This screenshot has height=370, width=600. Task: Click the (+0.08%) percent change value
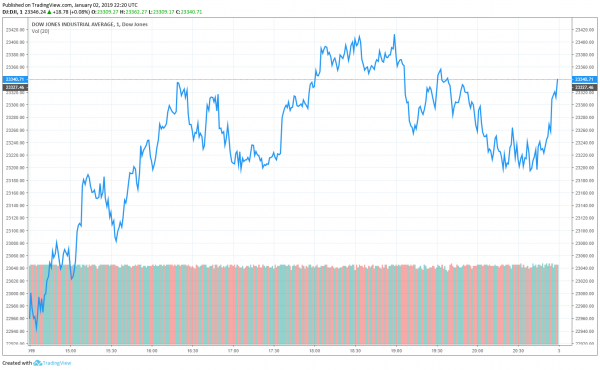click(x=80, y=12)
